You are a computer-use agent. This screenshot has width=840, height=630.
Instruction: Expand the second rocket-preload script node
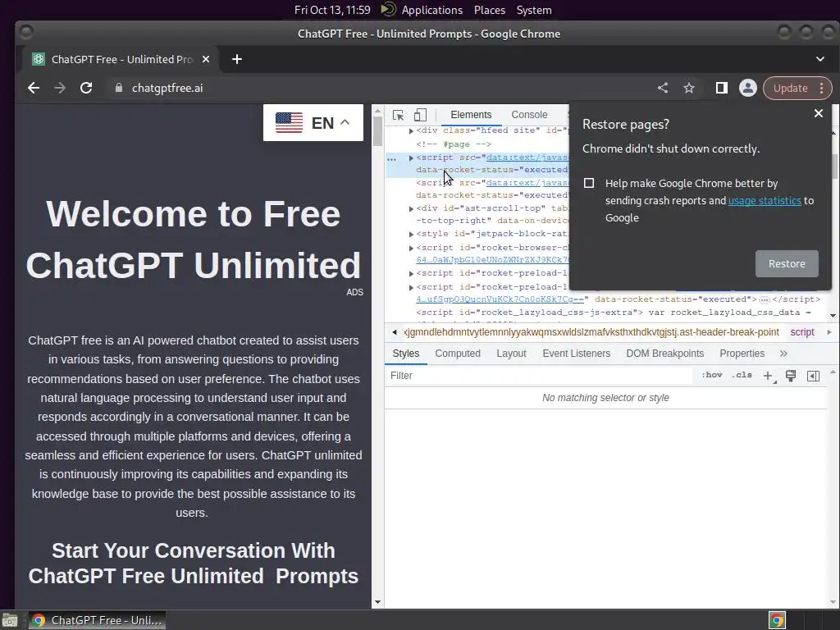point(411,288)
